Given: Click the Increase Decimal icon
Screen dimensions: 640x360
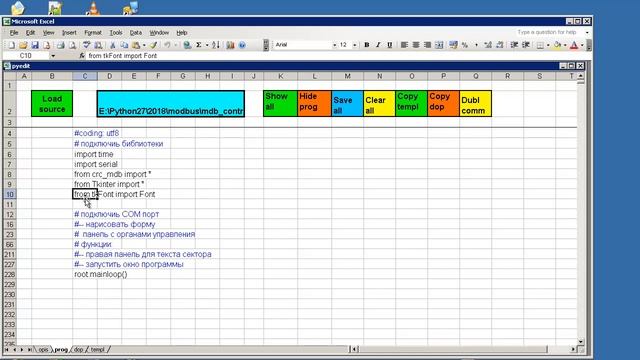Looking at the screenshot, I should [488, 45].
